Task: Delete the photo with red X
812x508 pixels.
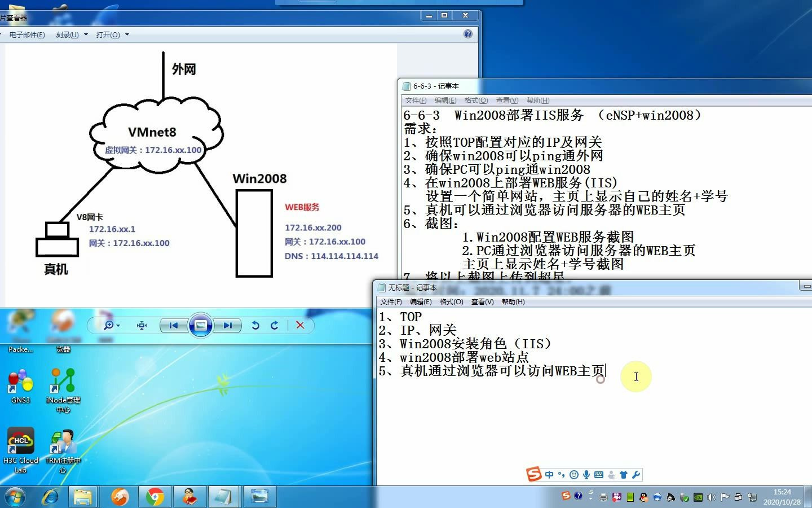Action: (x=300, y=325)
